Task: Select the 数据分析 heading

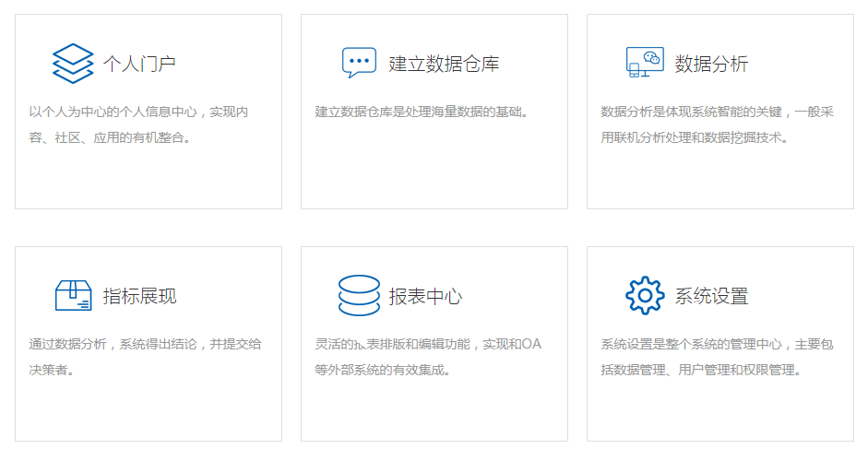Action: [x=711, y=64]
